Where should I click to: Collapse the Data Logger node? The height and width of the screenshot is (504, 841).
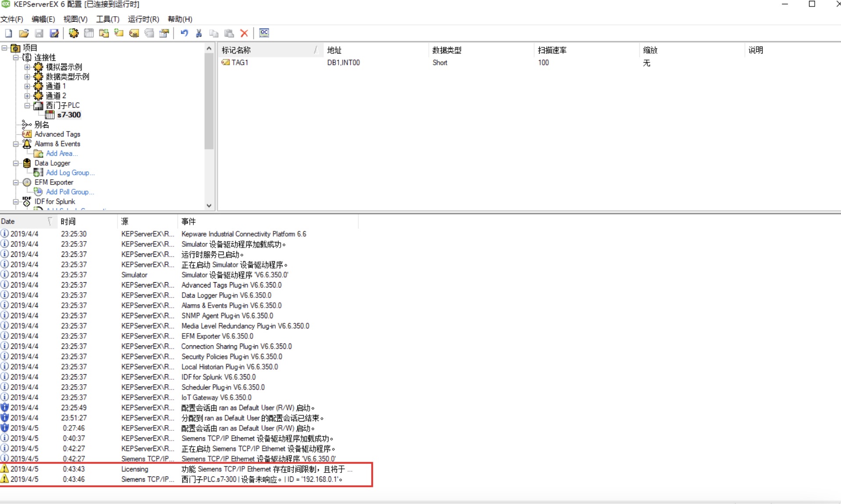[16, 163]
